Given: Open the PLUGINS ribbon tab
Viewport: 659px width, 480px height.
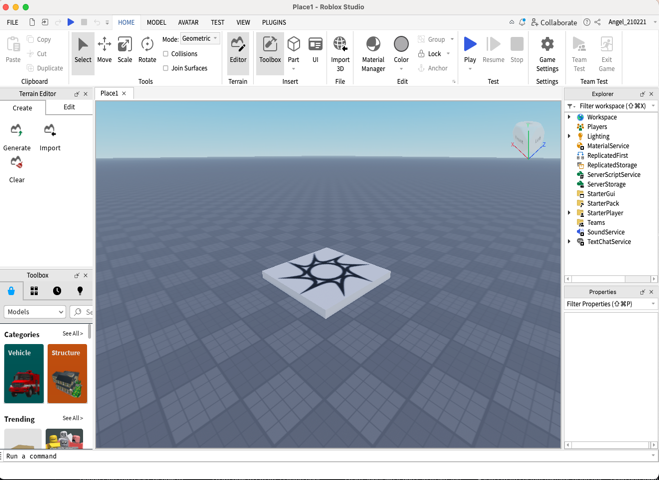Looking at the screenshot, I should (x=273, y=22).
